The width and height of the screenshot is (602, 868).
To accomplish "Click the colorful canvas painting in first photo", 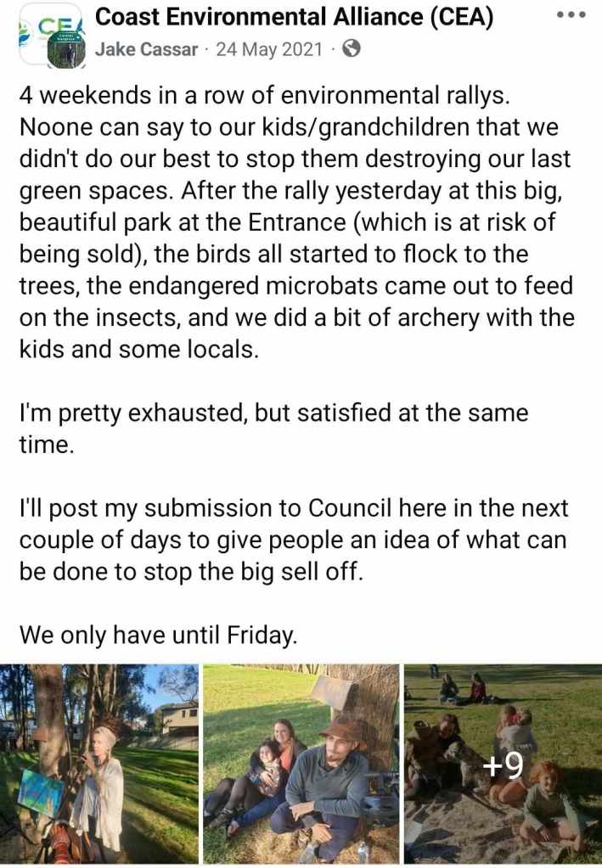I will 41,791.
